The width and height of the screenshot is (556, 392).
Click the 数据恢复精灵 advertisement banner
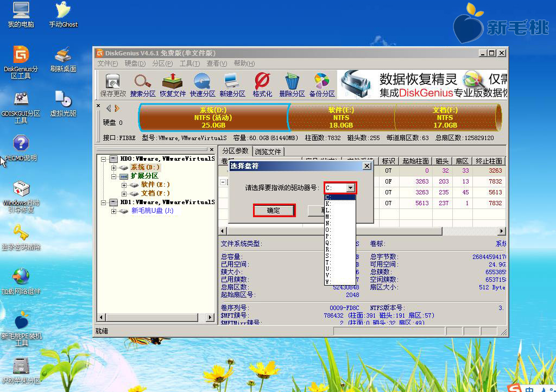pyautogui.click(x=422, y=85)
